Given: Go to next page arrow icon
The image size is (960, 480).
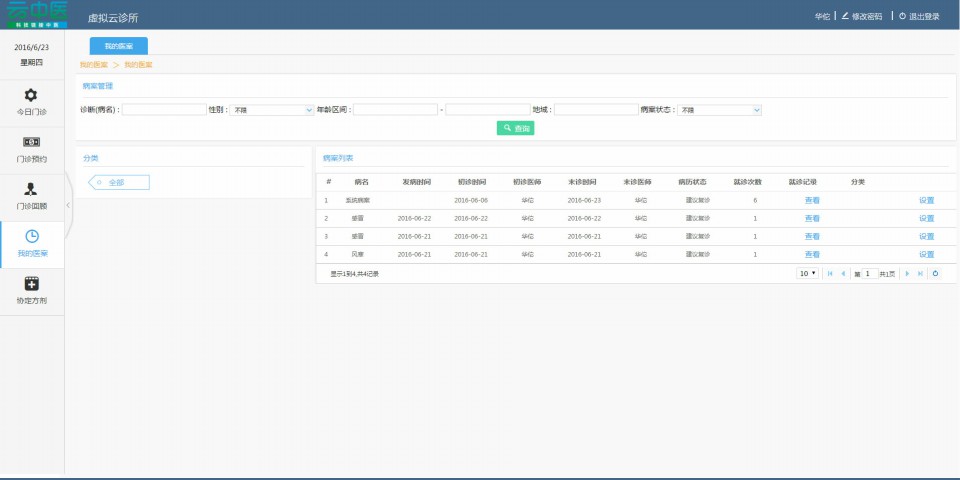Looking at the screenshot, I should (907, 273).
